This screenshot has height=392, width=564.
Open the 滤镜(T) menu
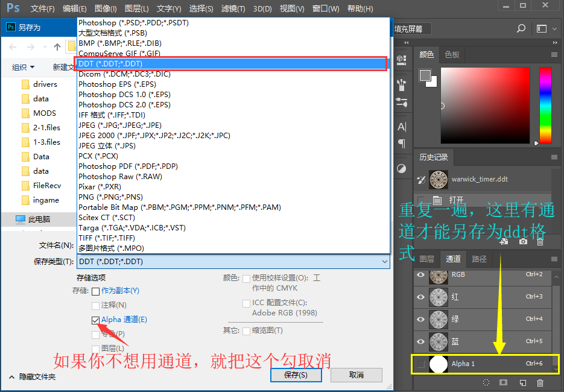click(x=233, y=8)
